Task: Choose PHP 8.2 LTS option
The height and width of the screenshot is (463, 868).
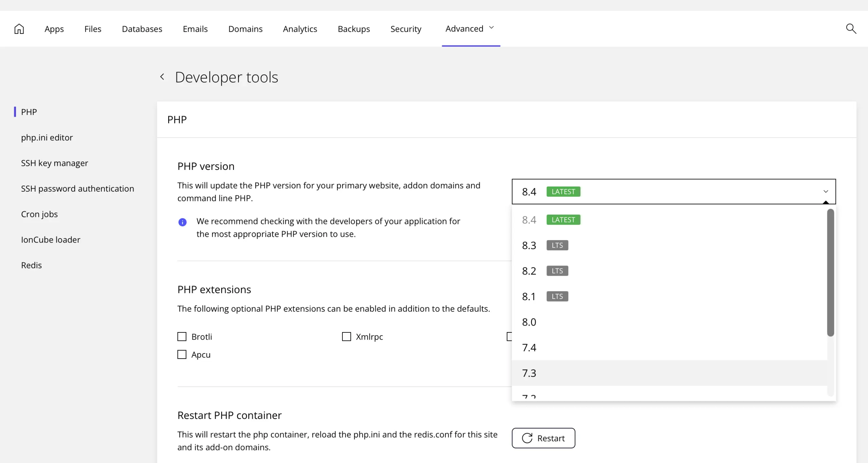Action: [x=529, y=271]
